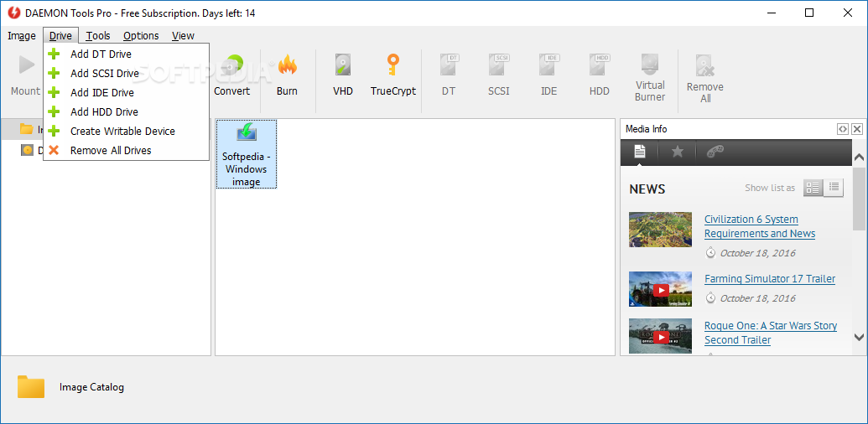This screenshot has width=868, height=424.
Task: Open Civilization 6 System Requirements link
Action: [760, 226]
